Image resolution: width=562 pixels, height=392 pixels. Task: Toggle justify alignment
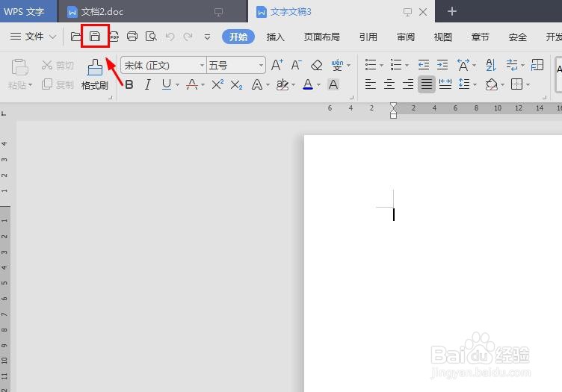coord(427,84)
